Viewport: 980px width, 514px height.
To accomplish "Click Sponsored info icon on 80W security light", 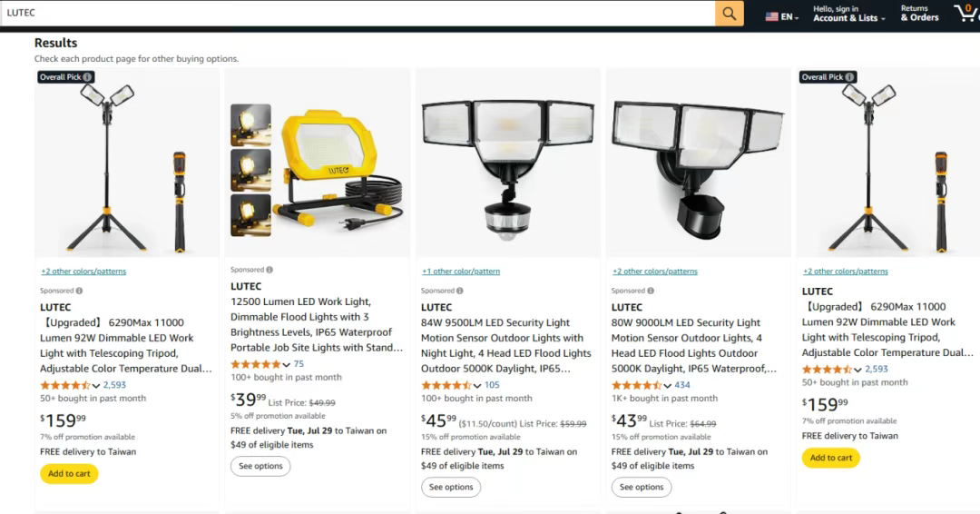I will tap(651, 291).
